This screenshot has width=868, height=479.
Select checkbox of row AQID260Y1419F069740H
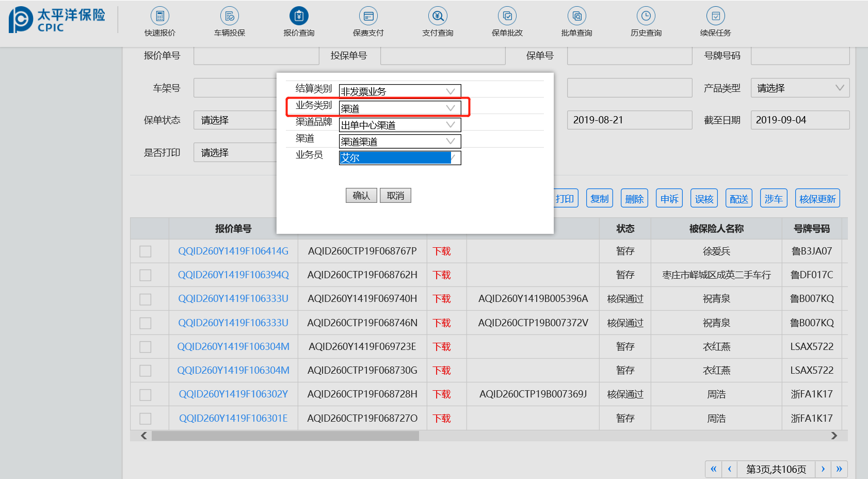click(146, 299)
